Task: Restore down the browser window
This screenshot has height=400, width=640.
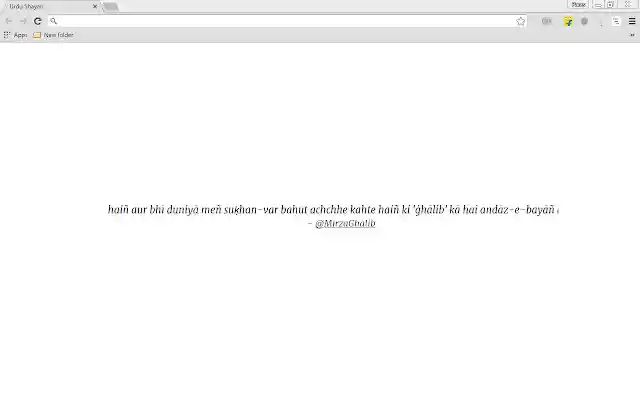Action: (x=611, y=4)
